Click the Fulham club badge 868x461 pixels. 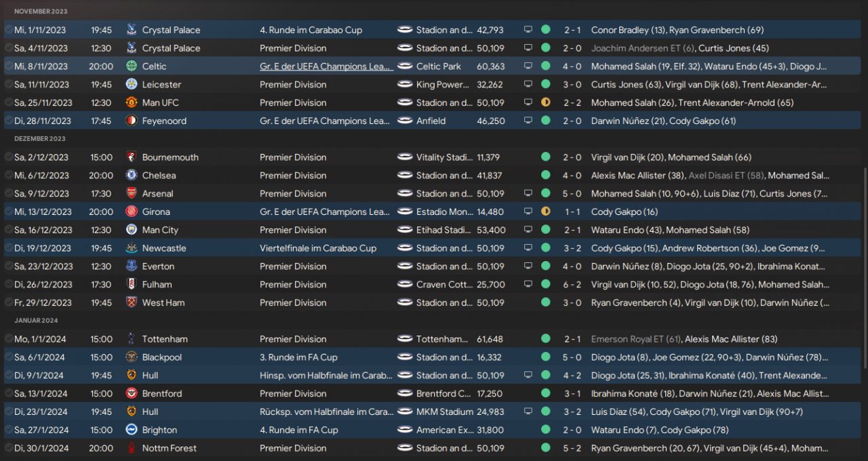click(x=132, y=285)
